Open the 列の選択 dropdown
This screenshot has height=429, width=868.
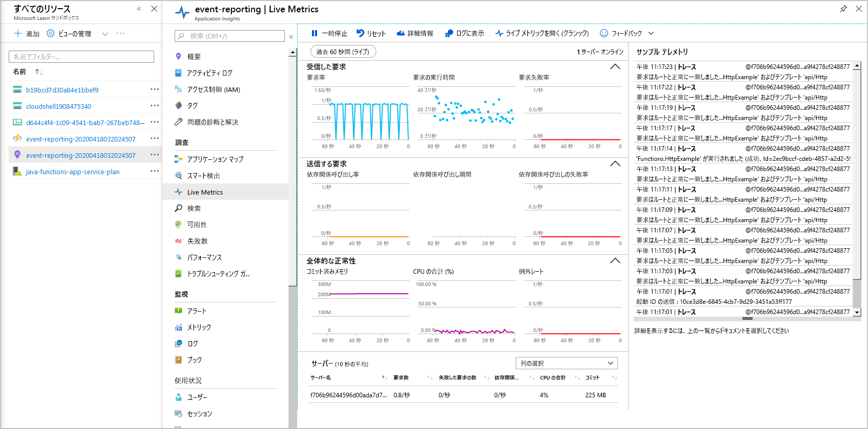(x=567, y=363)
